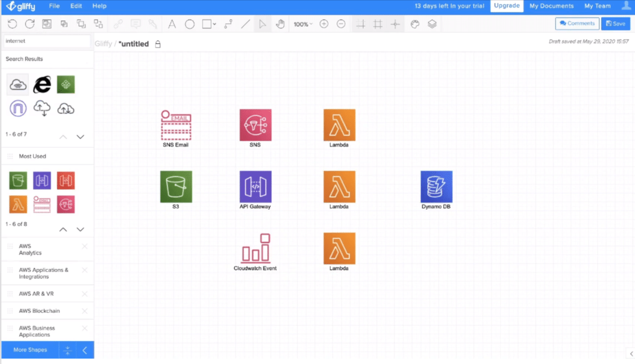Expand the AWS AR & VR library

coord(36,294)
